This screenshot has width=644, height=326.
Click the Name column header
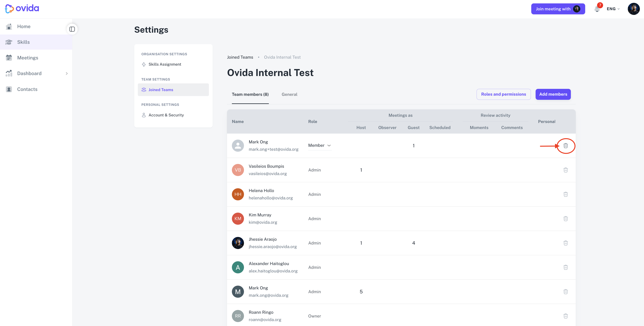pos(238,122)
